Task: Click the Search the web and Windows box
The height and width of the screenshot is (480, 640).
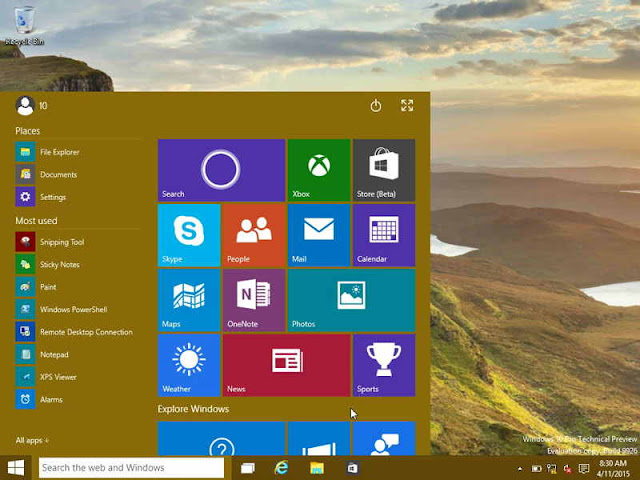Action: 131,468
